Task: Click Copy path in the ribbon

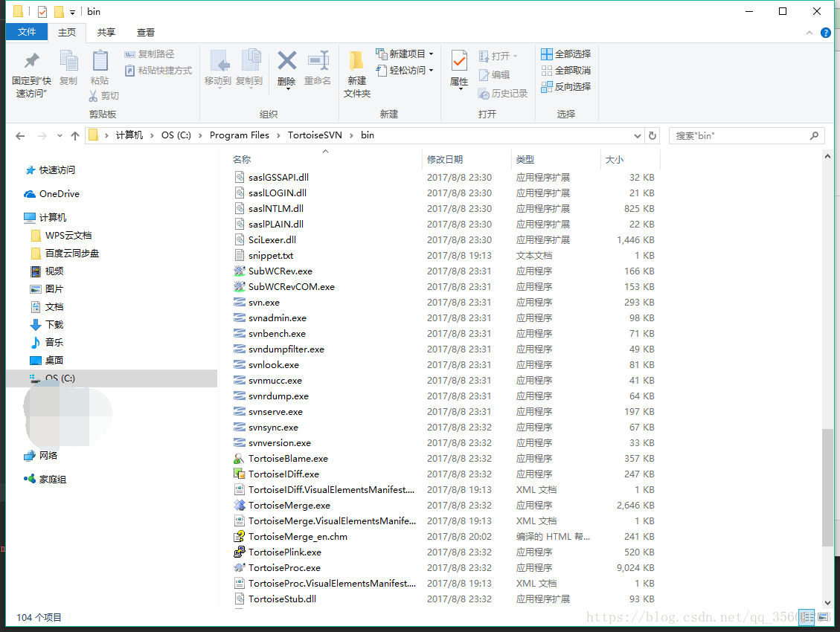Action: pyautogui.click(x=149, y=54)
